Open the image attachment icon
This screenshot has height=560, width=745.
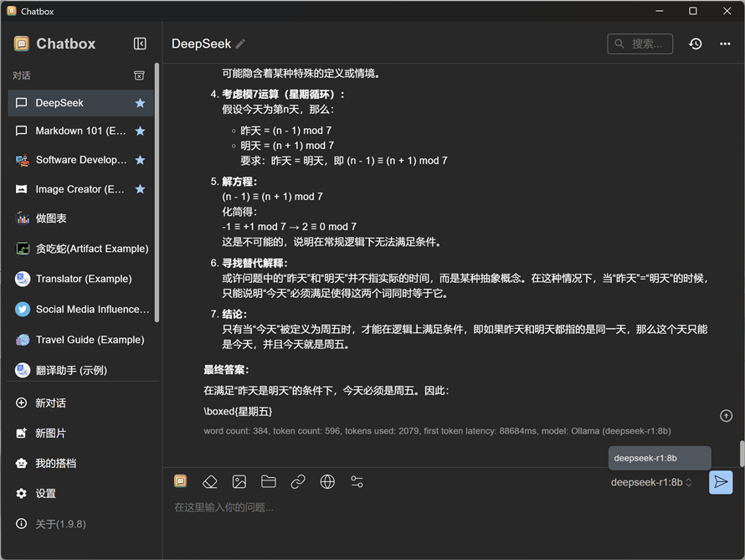(x=239, y=481)
